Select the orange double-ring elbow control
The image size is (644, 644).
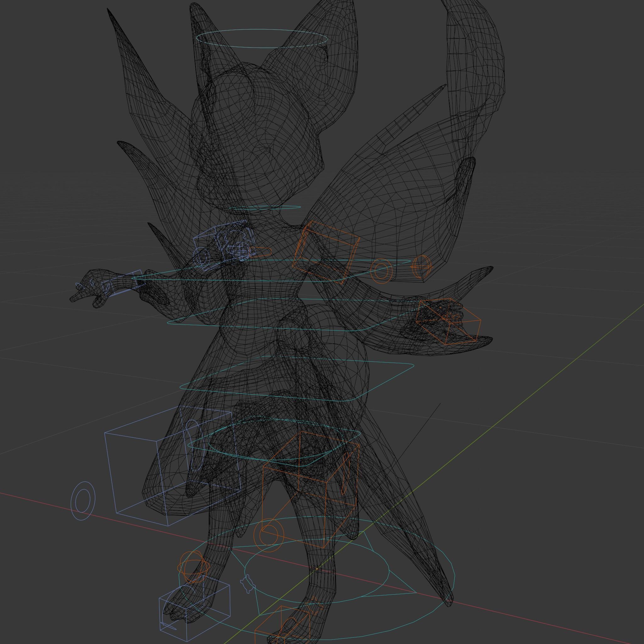click(x=381, y=271)
